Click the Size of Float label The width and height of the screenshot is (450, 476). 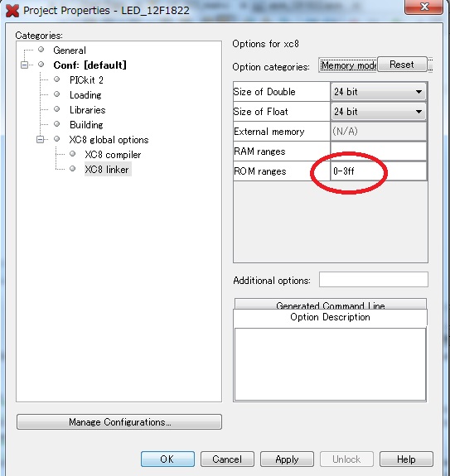coord(261,112)
